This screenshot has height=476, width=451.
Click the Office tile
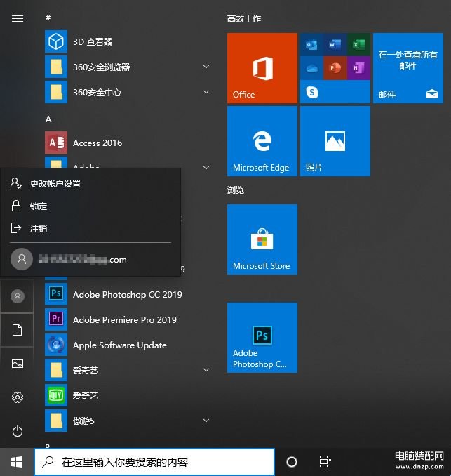[x=262, y=68]
